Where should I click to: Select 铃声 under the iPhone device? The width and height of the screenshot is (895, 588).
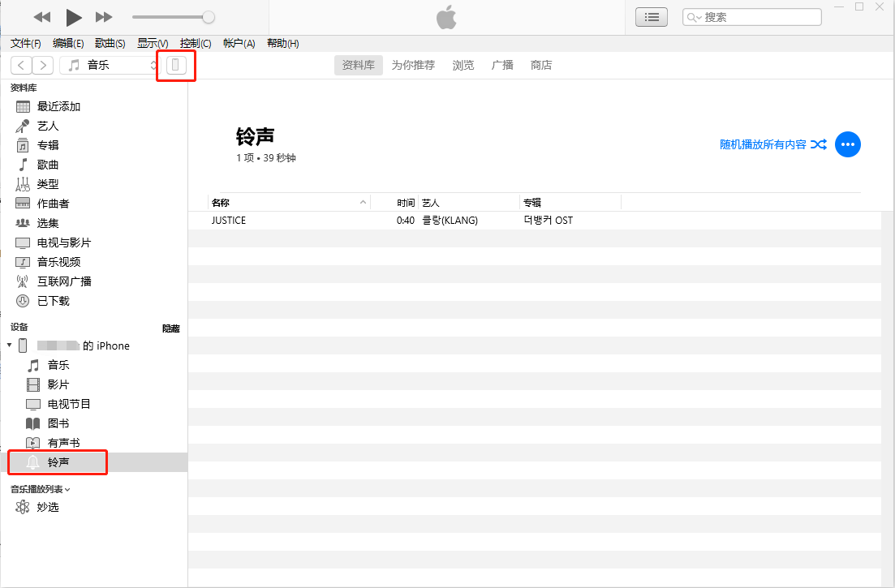click(x=57, y=462)
